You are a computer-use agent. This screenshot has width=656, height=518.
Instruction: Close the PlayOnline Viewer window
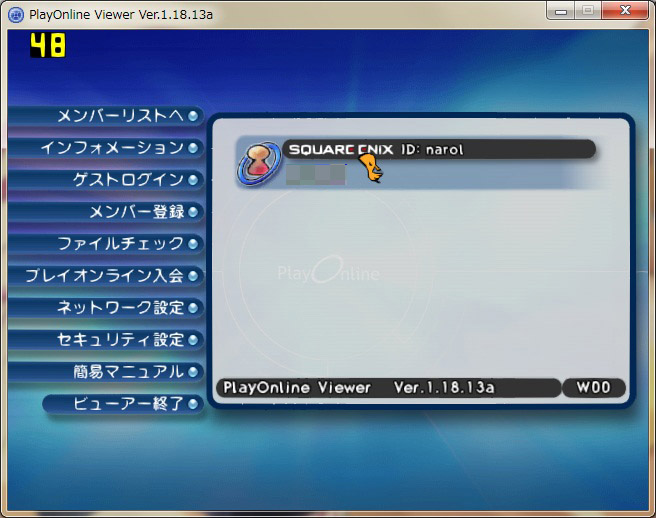(x=625, y=10)
